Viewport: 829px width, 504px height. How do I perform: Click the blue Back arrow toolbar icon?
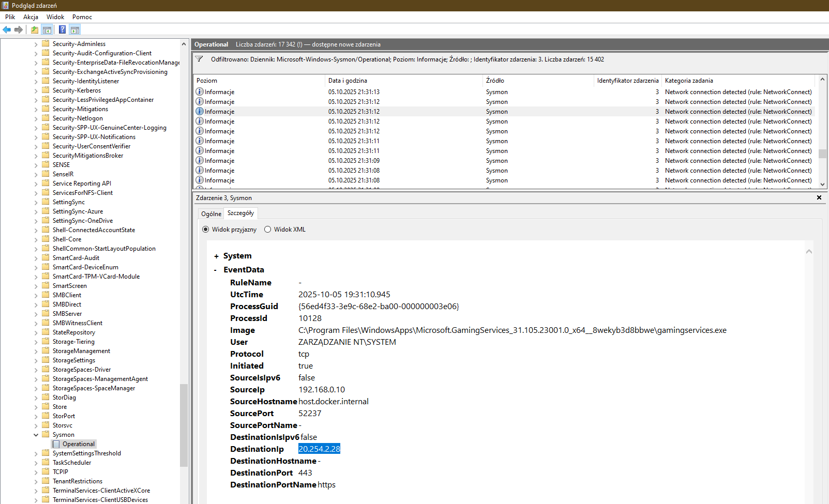coord(7,29)
